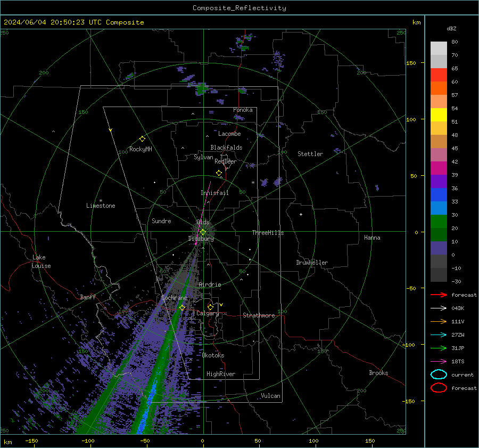Select the Strathmore label
Viewport: 479px width, 448px height.
pos(259,315)
